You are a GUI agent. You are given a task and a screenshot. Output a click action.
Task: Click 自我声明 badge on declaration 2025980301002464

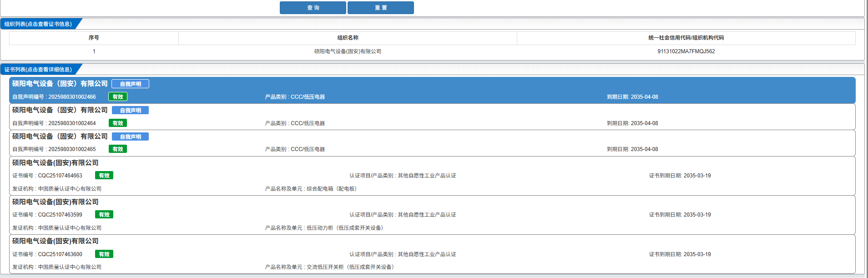click(x=130, y=110)
